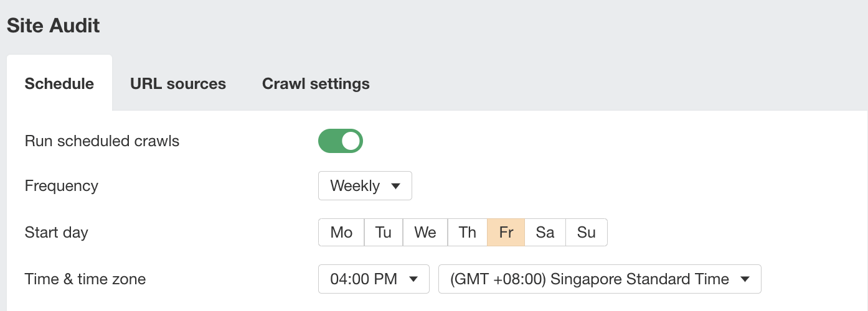Viewport: 868px width, 311px height.
Task: Set start day to Tuesday
Action: pos(384,232)
